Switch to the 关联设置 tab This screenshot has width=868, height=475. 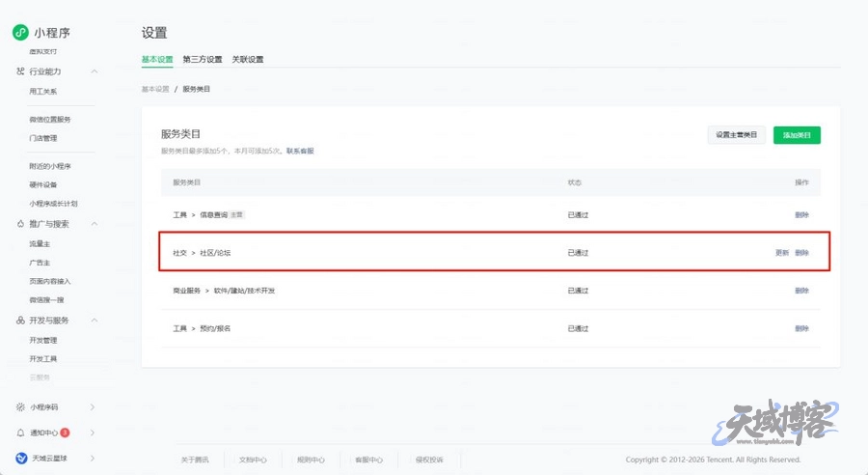click(x=248, y=59)
